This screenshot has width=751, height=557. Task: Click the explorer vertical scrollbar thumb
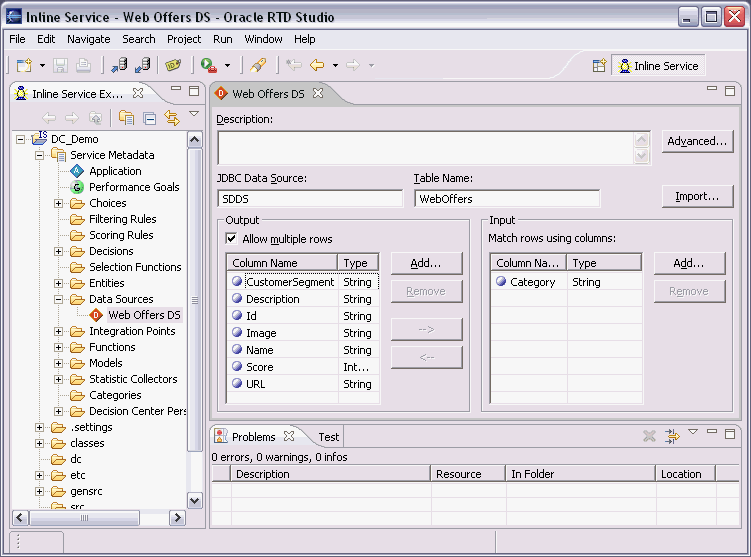click(x=194, y=300)
